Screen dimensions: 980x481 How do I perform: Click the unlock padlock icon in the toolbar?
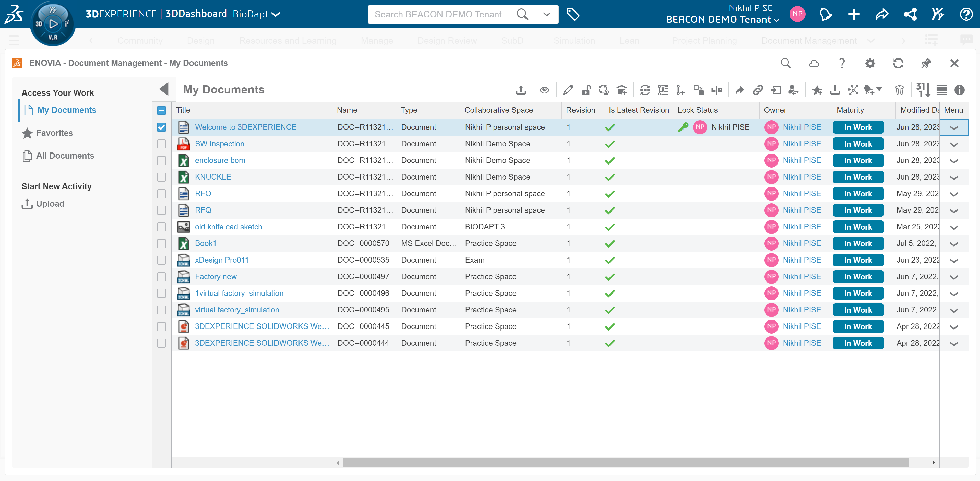[586, 90]
